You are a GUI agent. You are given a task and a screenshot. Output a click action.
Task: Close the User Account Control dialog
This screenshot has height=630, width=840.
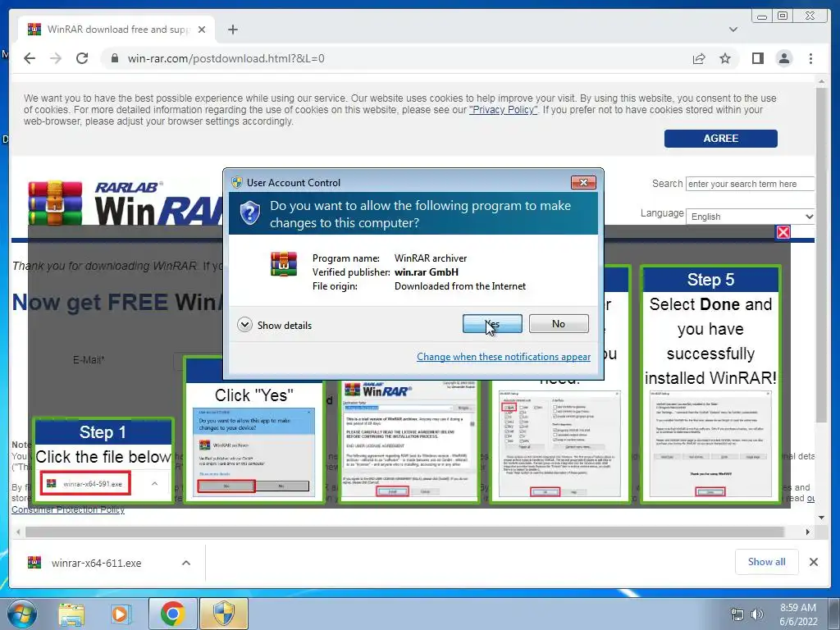[x=583, y=183]
